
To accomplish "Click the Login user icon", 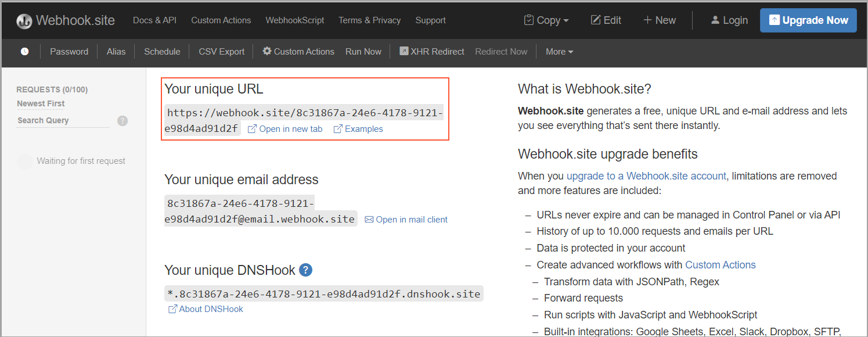I will (715, 20).
